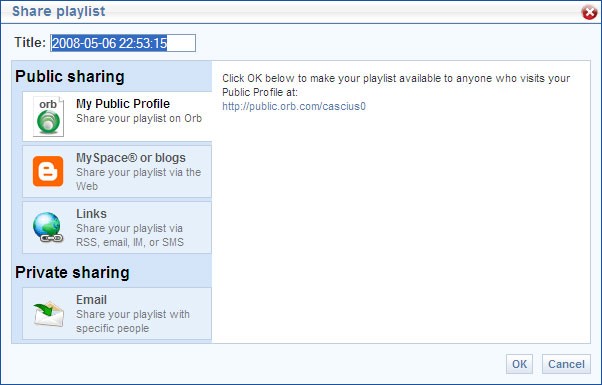Click the 'Public sharing' heading

tap(70, 76)
